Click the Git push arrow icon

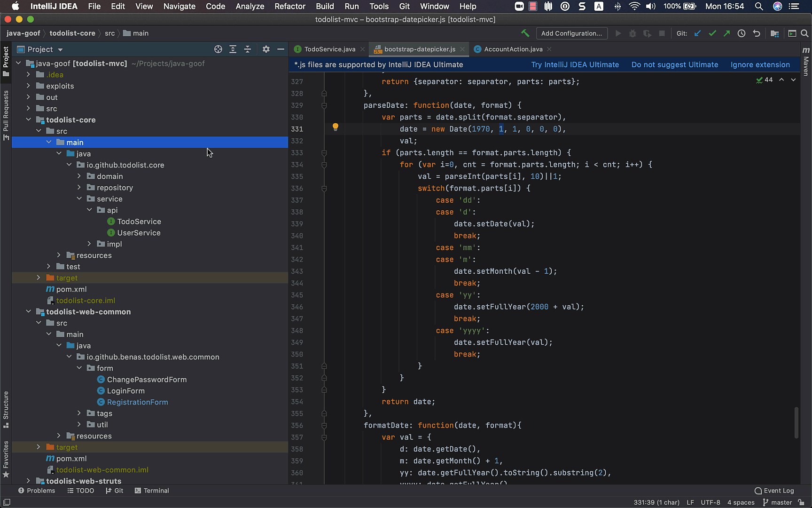pyautogui.click(x=727, y=33)
